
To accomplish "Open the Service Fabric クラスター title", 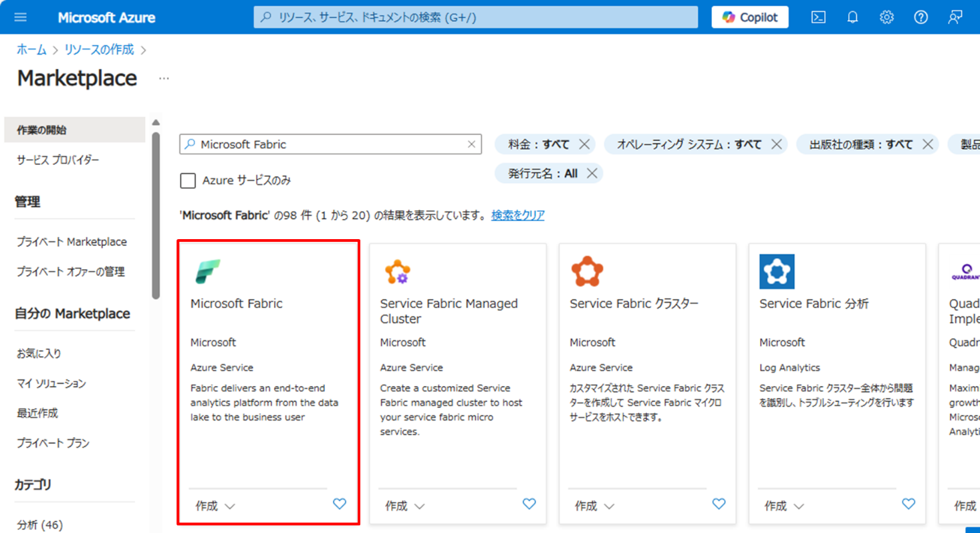I will (x=634, y=303).
